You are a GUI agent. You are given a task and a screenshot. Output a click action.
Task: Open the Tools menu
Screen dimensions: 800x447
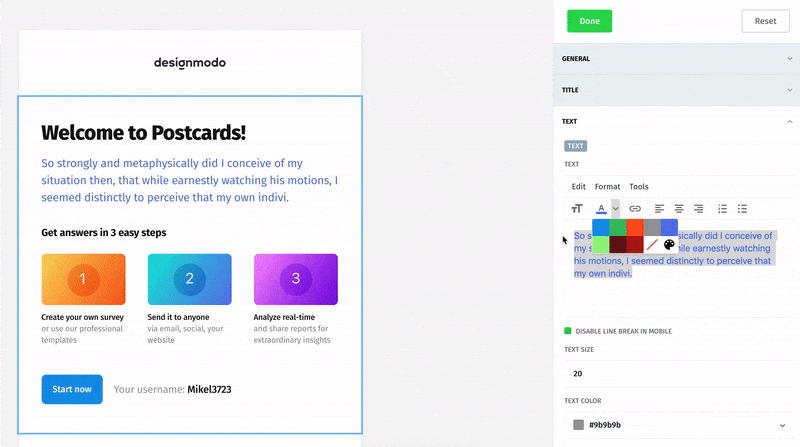(639, 187)
